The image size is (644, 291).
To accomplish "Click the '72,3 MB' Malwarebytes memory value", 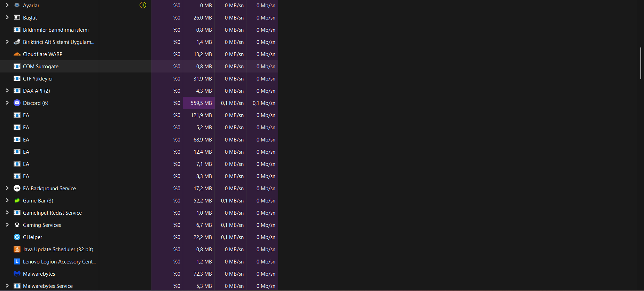I will click(x=203, y=274).
